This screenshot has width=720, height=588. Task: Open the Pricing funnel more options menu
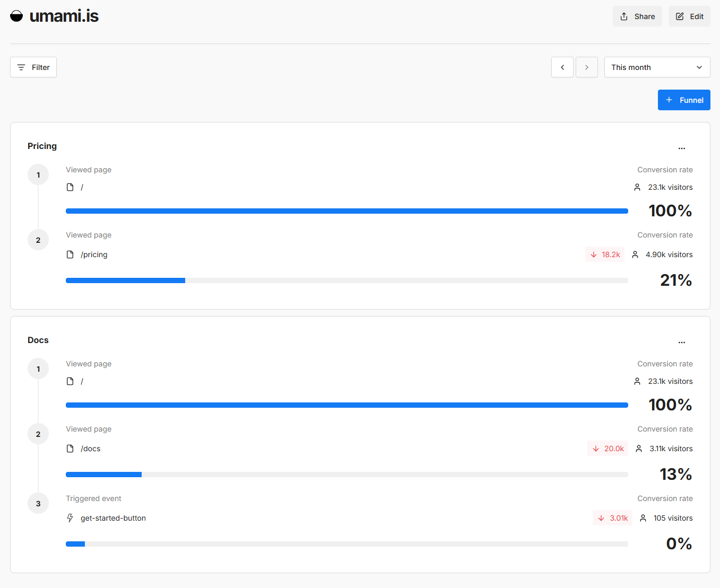pyautogui.click(x=682, y=148)
